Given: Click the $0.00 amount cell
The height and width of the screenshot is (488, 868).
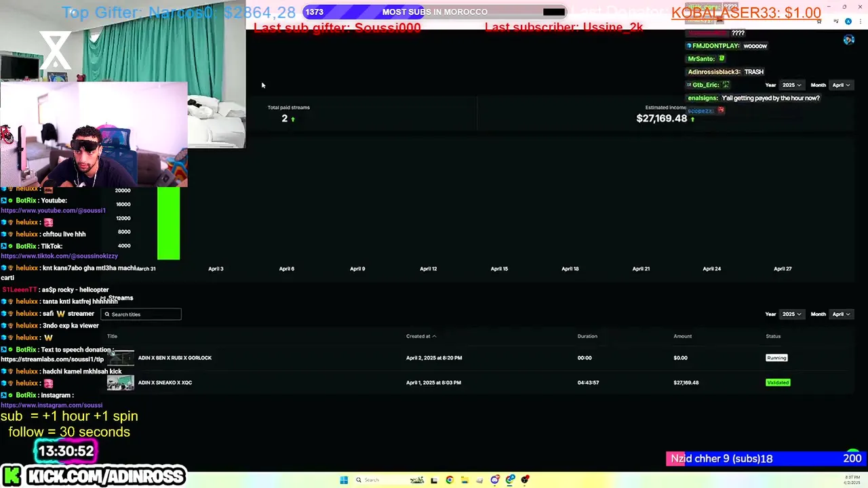Looking at the screenshot, I should click(680, 358).
